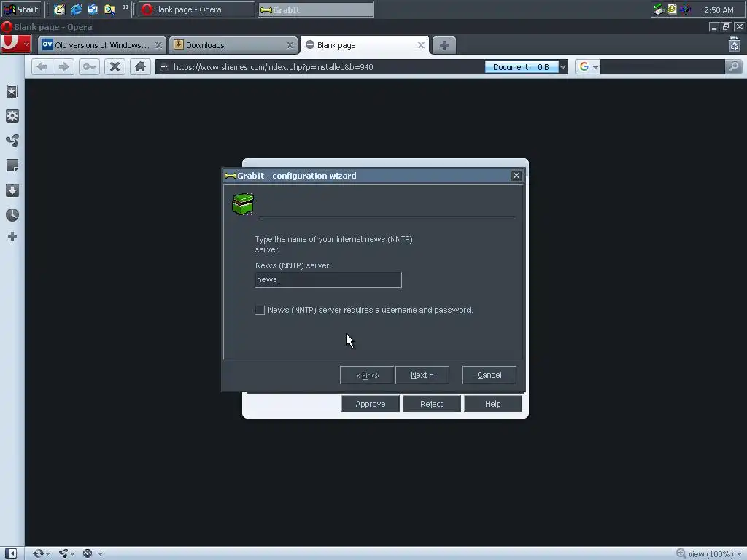
Task: Switch to the GrabIt taskbar button
Action: [316, 9]
